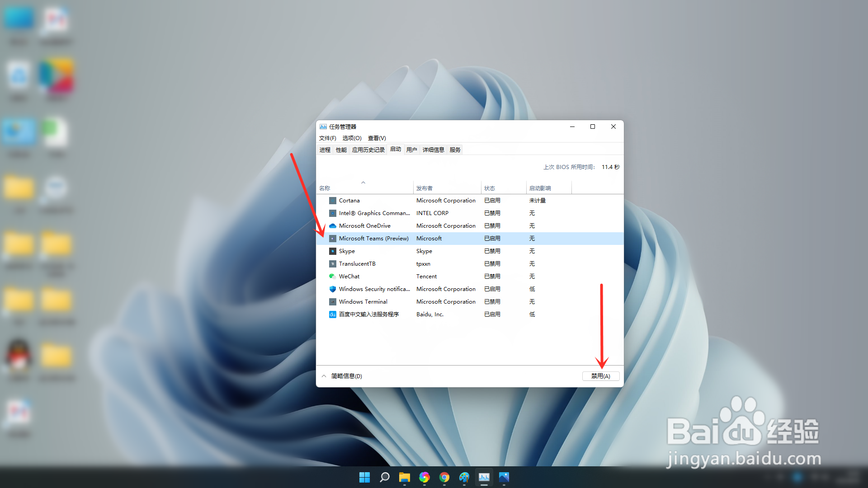868x488 pixels.
Task: Click the Intel Graphics Command Center icon
Action: (x=333, y=213)
